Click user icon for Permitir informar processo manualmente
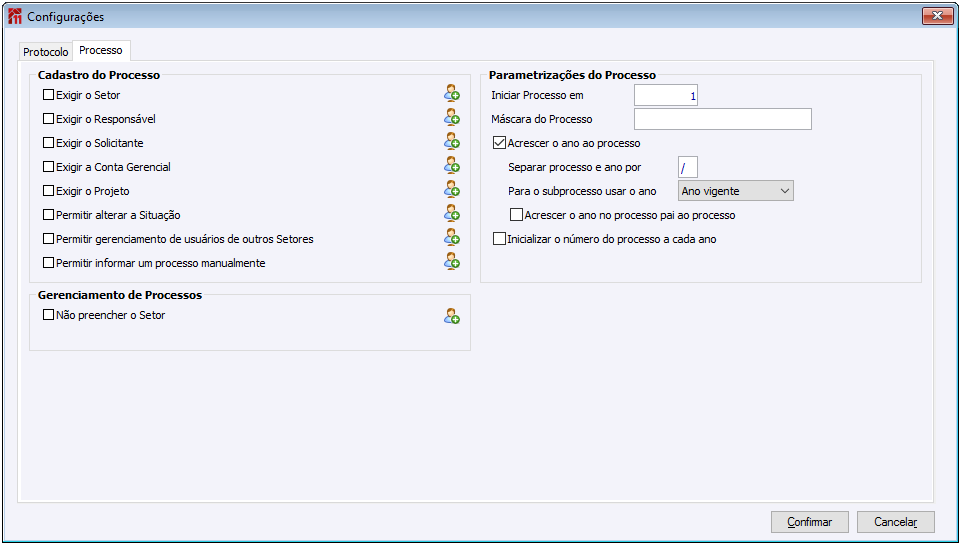962x545 pixels. (x=452, y=262)
